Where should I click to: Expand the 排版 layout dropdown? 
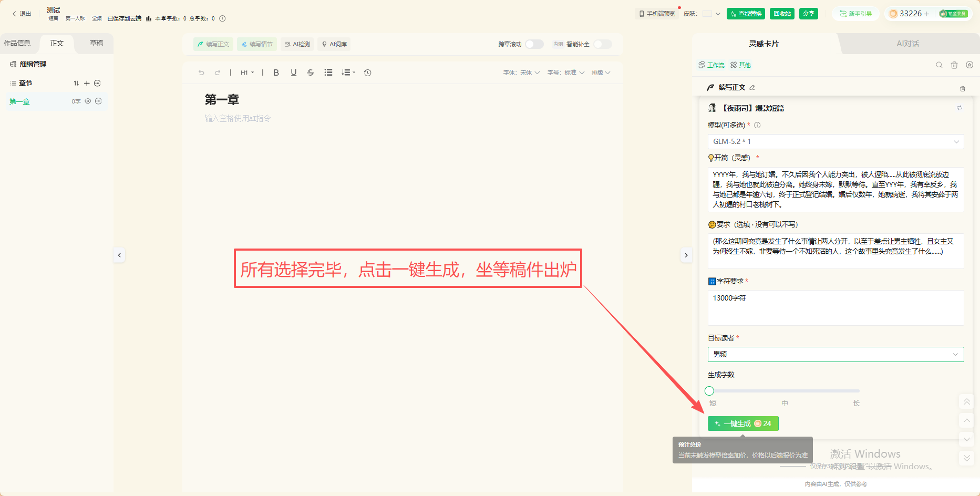coord(601,73)
